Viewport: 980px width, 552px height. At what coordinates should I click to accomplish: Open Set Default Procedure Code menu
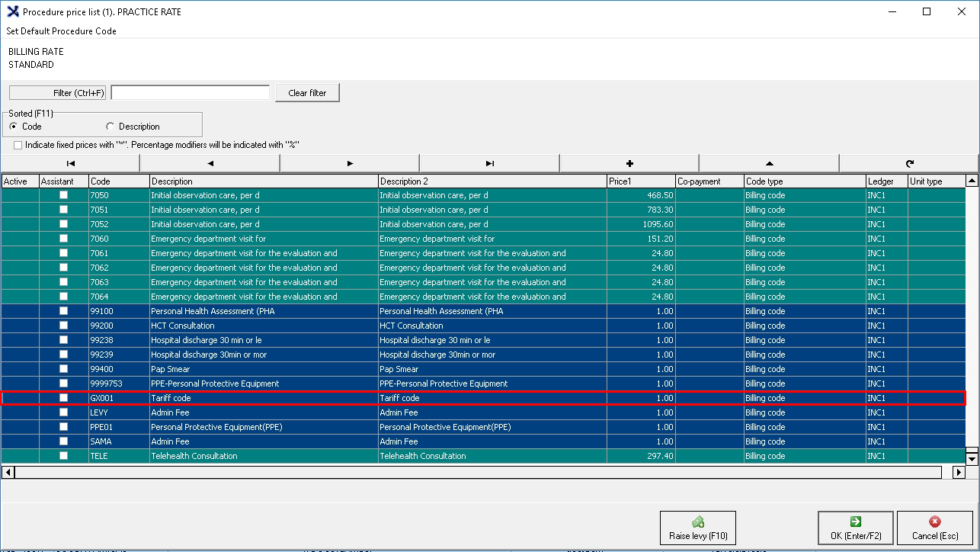tap(62, 31)
